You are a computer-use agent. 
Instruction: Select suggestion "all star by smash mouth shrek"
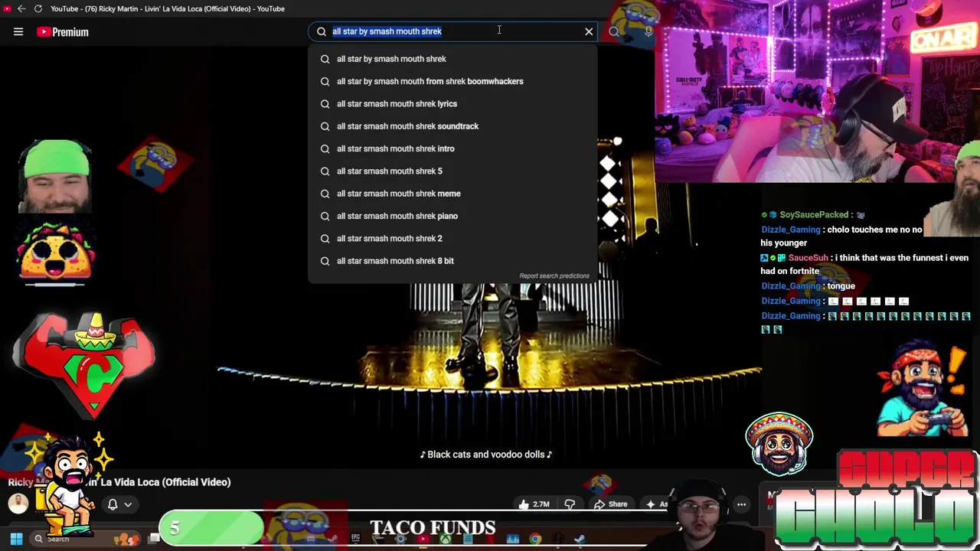[x=452, y=59]
